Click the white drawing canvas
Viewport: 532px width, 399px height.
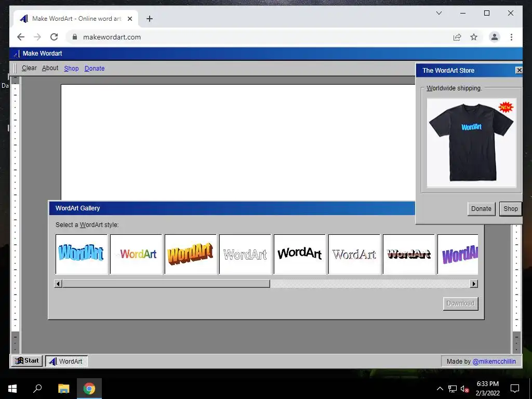pos(238,142)
